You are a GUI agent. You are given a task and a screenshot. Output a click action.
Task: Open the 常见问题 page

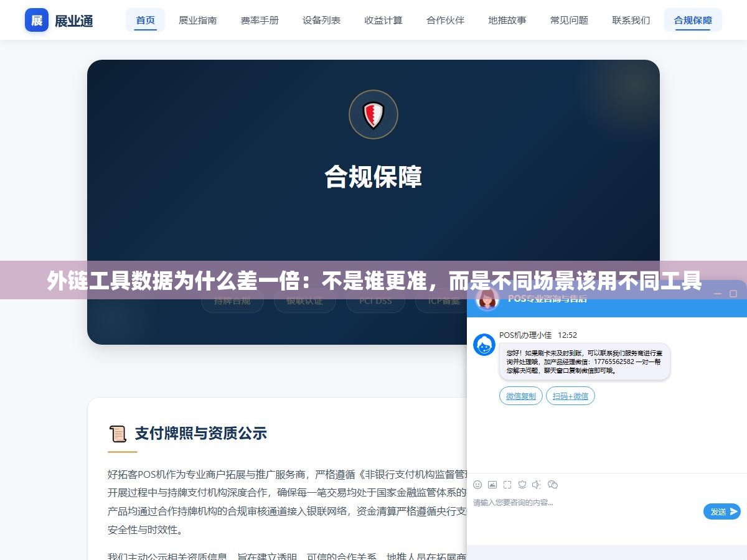point(569,20)
